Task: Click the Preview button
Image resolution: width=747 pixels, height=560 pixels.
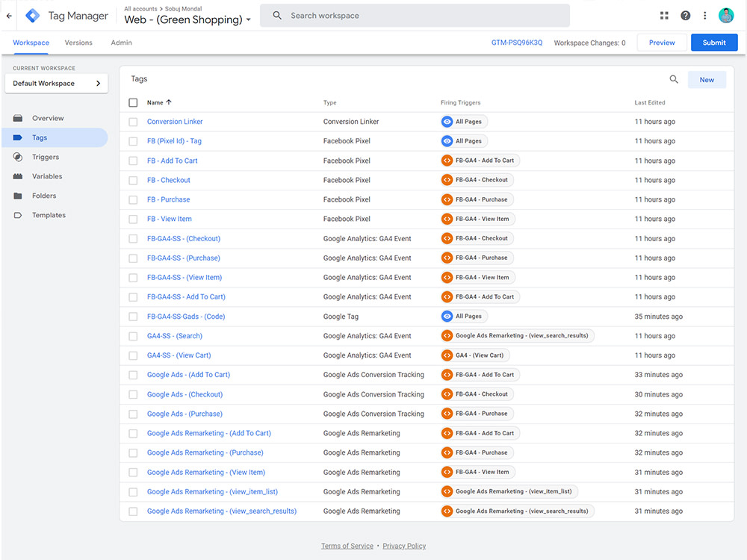Action: tap(662, 43)
